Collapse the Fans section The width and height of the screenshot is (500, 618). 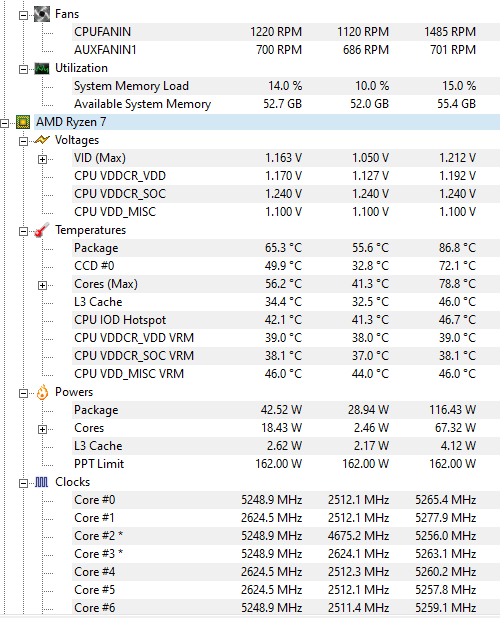[24, 15]
